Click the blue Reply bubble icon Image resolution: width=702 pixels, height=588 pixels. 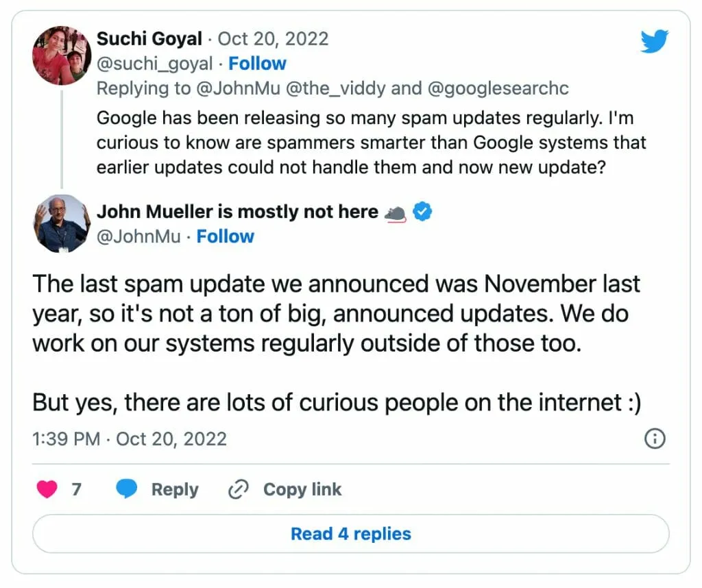click(127, 489)
